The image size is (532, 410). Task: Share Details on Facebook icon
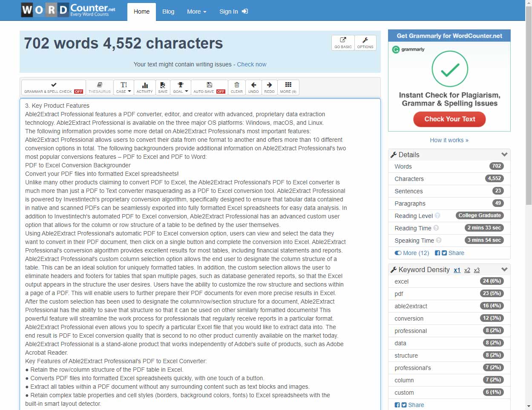click(437, 253)
